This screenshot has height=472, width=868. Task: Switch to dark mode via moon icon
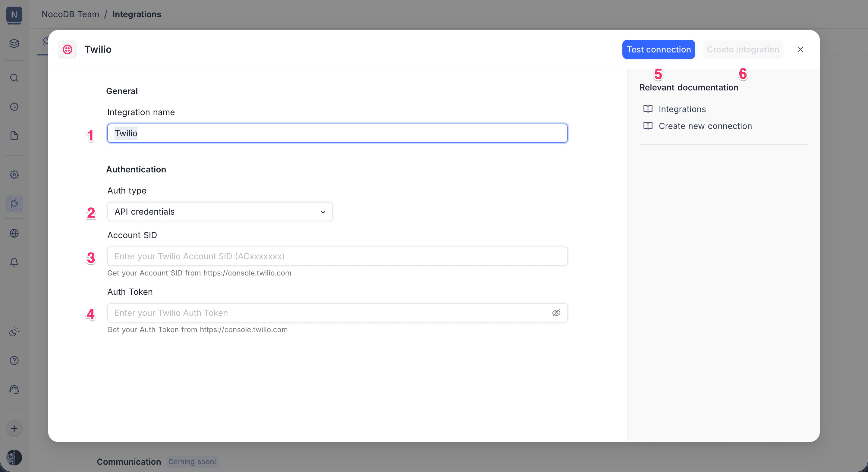click(14, 332)
